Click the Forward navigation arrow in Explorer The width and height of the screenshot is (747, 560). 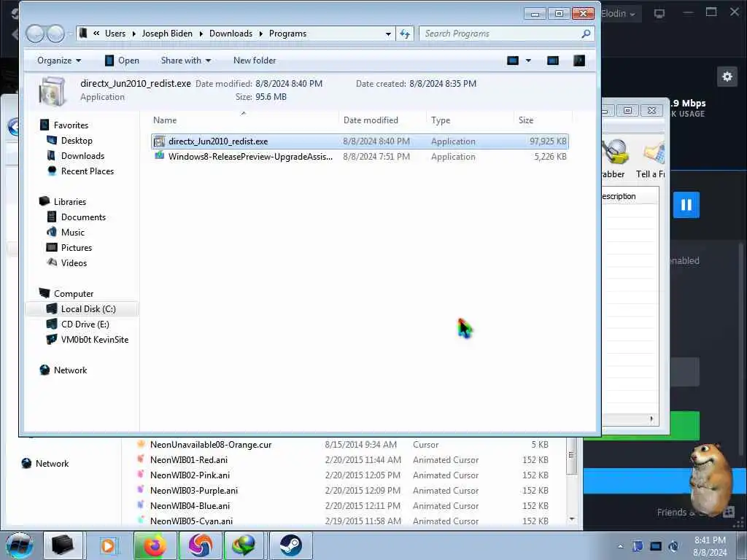(55, 34)
